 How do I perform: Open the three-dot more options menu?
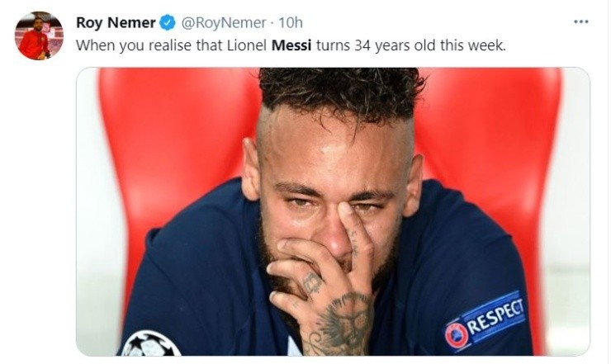581,22
